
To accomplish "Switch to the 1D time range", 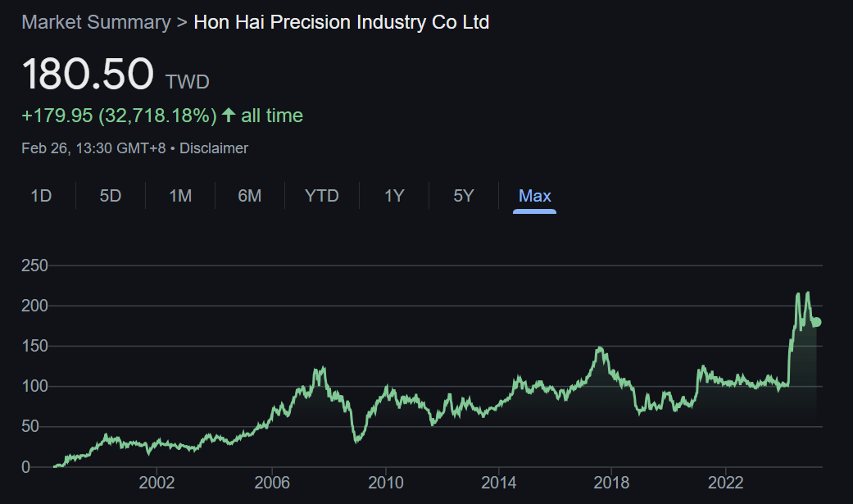I will (41, 196).
